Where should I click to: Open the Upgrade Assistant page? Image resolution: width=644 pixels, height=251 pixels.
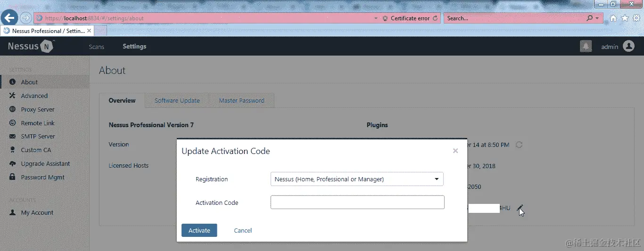44,163
